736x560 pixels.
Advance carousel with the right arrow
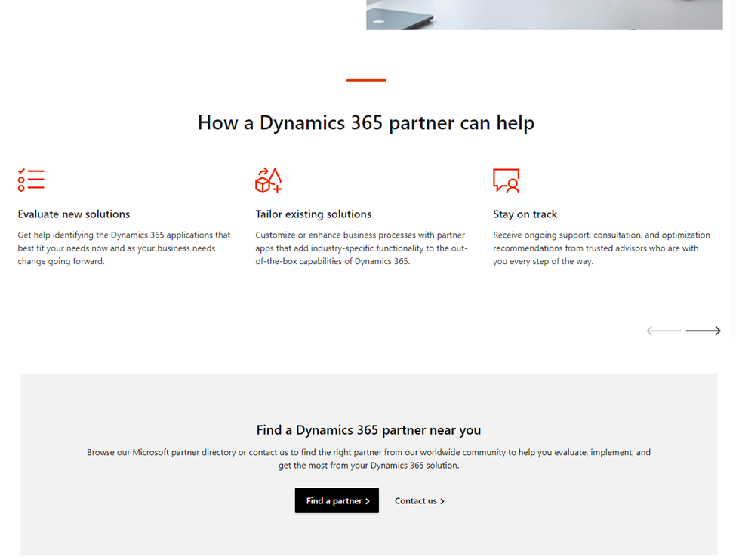point(703,331)
